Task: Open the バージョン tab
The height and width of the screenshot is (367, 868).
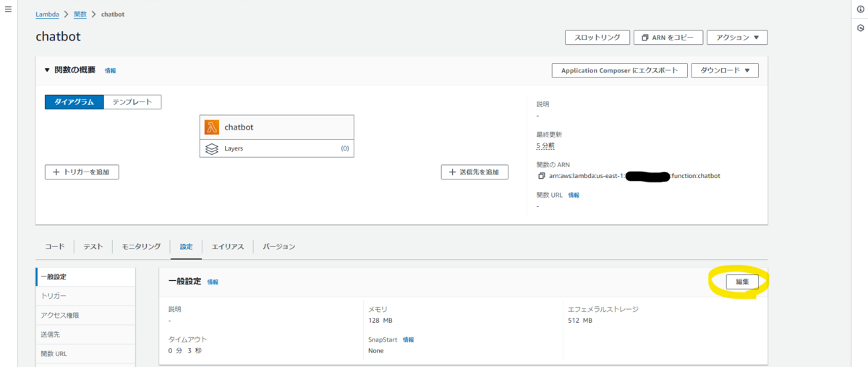Action: (x=279, y=247)
